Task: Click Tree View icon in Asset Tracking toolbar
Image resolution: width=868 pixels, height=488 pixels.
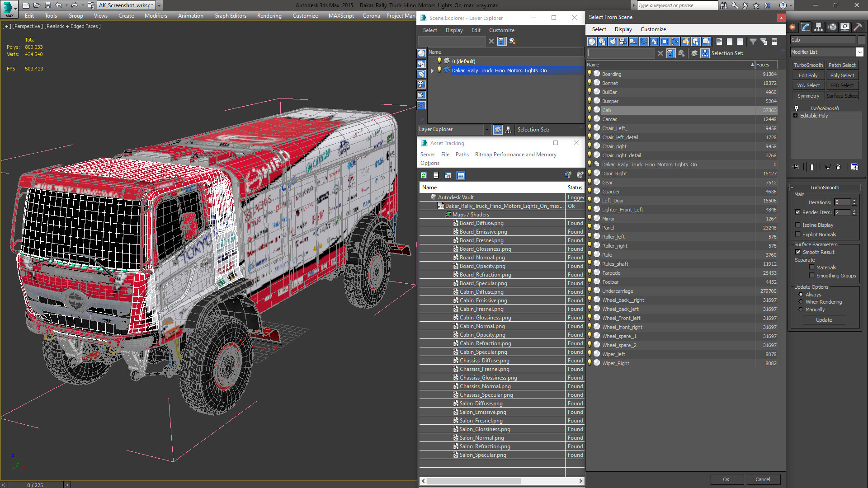Action: click(448, 175)
